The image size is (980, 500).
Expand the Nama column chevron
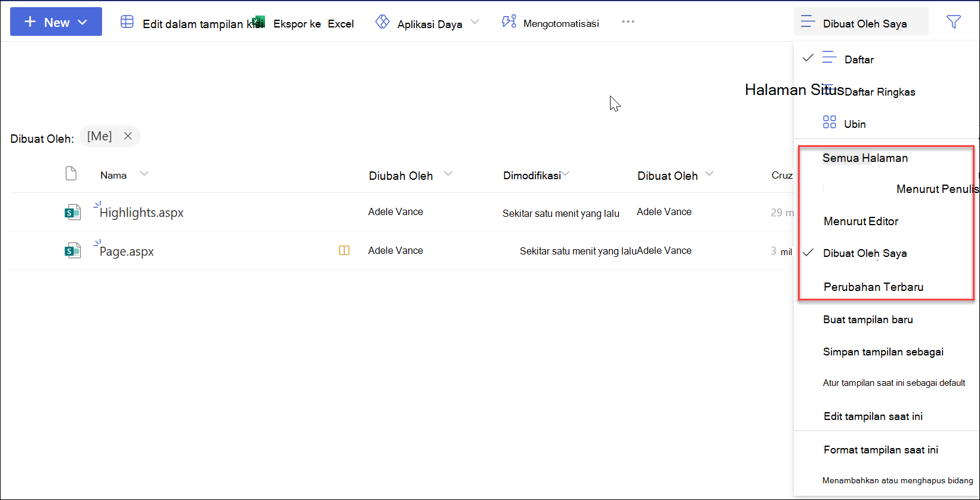coord(144,174)
